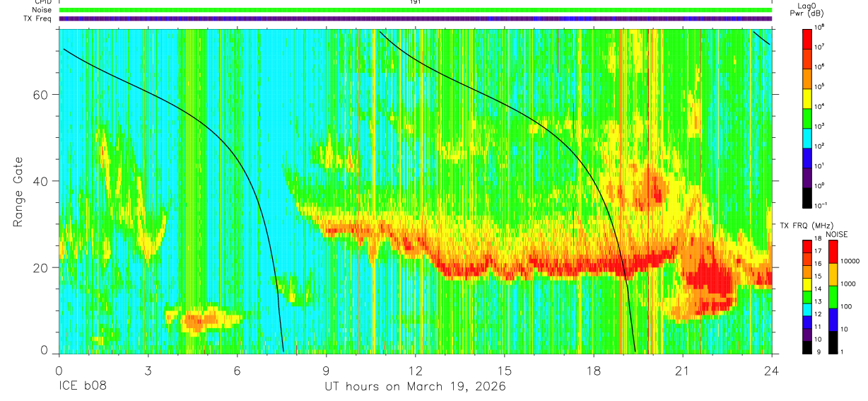Screen dimensions: 868x401
Task: Click the NOISE colorbar label "10000"
Action: click(x=851, y=261)
